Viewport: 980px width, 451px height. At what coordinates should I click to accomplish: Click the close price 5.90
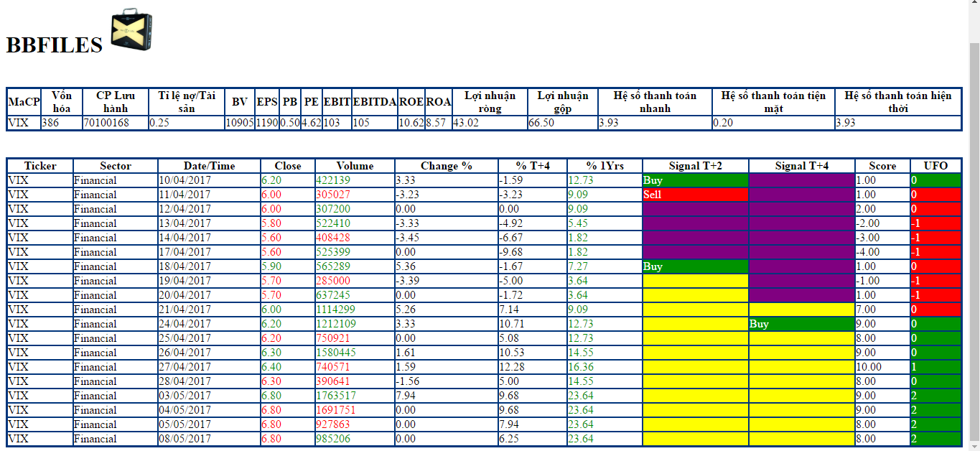tap(271, 266)
